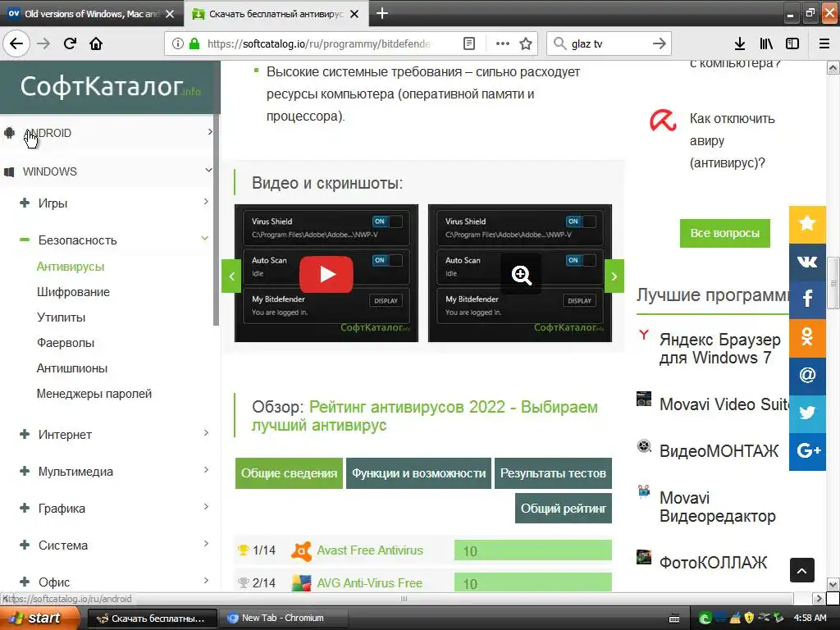This screenshot has width=840, height=630.
Task: Click the glaz tv search field
Action: (608, 43)
